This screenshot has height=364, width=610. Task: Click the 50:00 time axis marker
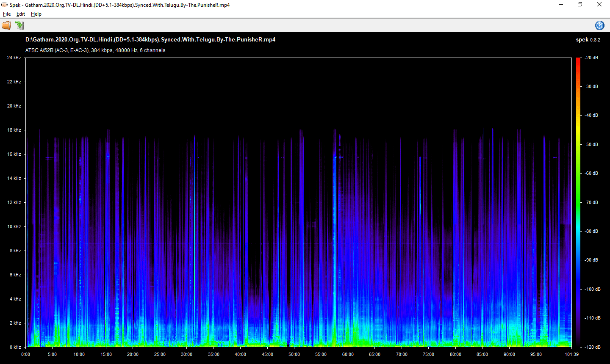(x=294, y=355)
